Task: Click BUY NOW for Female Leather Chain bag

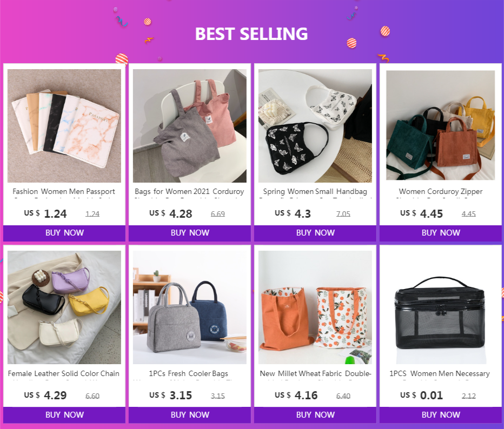Action: coord(64,415)
